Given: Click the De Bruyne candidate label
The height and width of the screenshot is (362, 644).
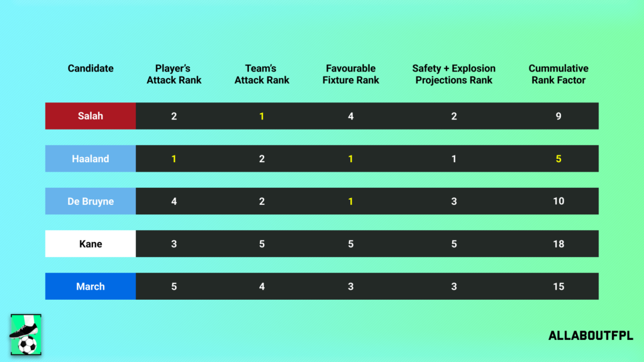Looking at the screenshot, I should [91, 201].
